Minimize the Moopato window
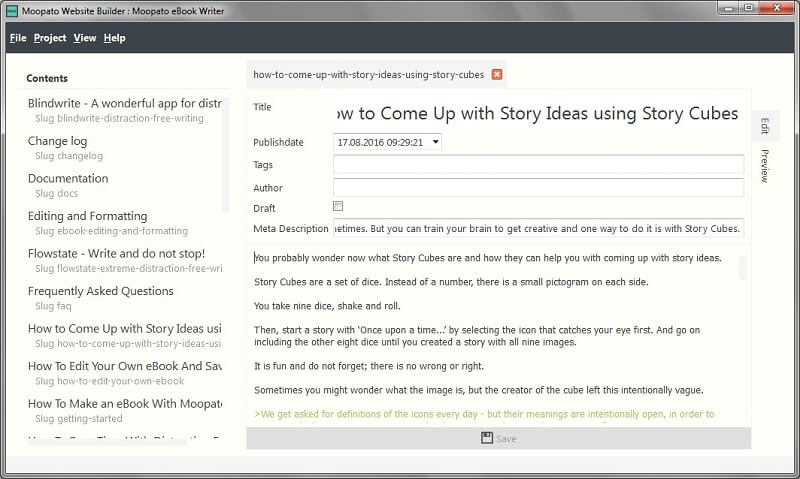This screenshot has height=479, width=800. [729, 8]
